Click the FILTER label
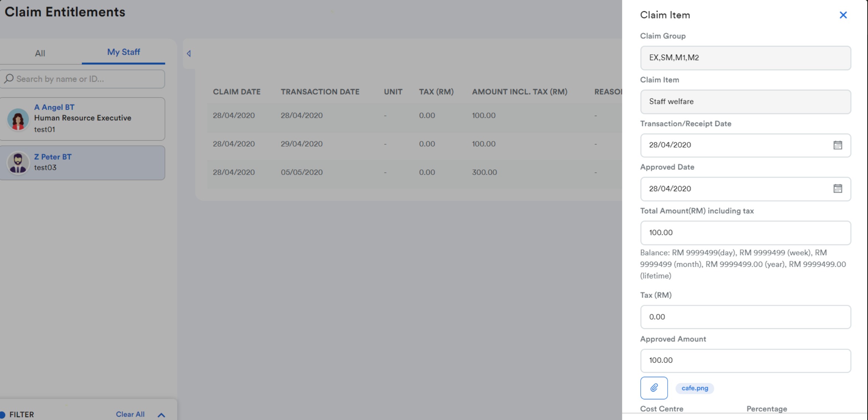 [x=21, y=414]
